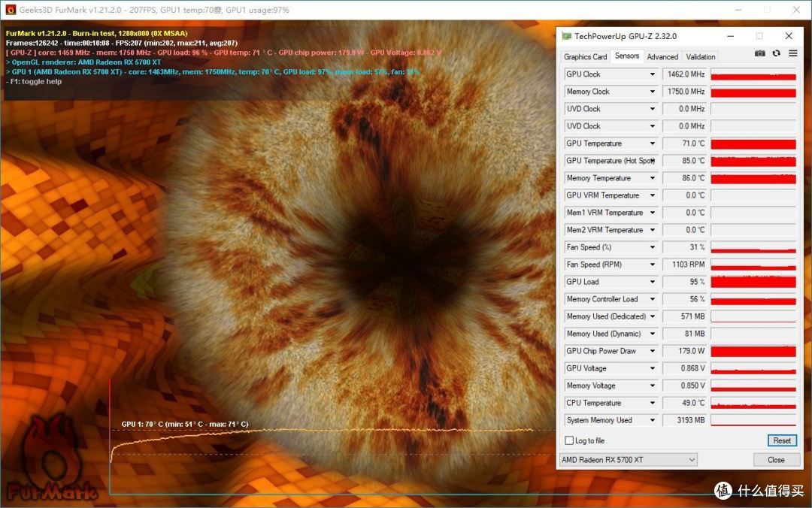Enable the Log to file checkbox
812x508 pixels.
click(569, 440)
